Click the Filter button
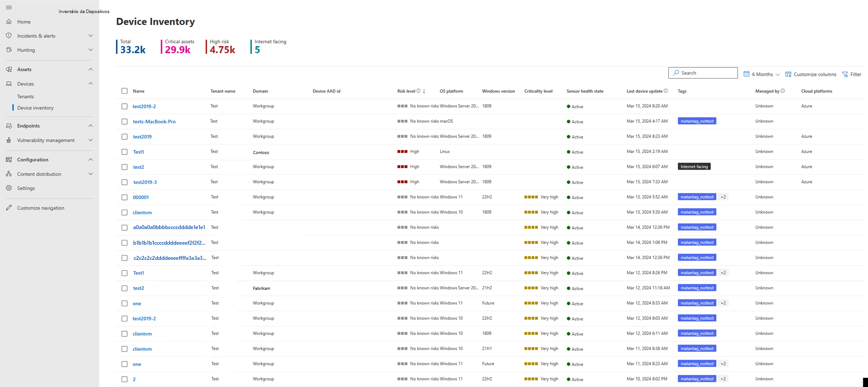 click(852, 74)
